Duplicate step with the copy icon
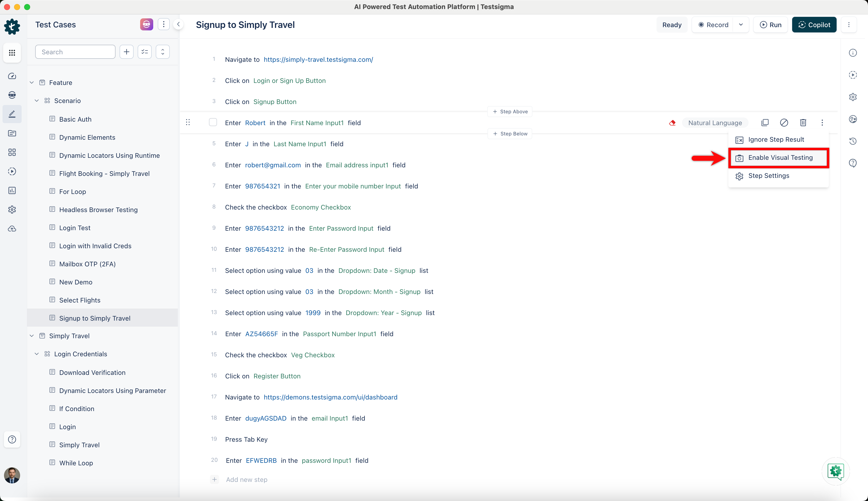The height and width of the screenshot is (501, 868). point(765,123)
